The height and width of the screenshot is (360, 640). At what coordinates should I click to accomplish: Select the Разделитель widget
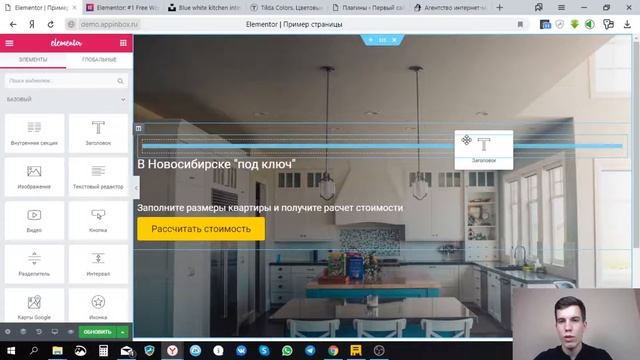pyautogui.click(x=34, y=264)
